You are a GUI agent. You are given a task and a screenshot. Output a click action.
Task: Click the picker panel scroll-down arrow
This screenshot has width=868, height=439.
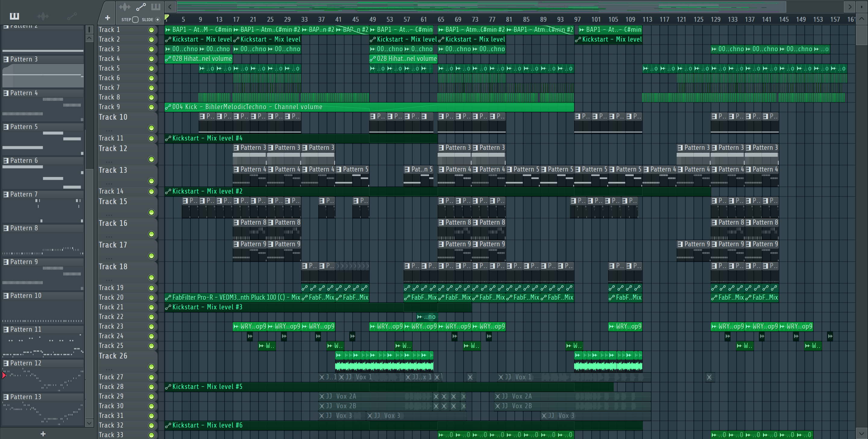(89, 422)
